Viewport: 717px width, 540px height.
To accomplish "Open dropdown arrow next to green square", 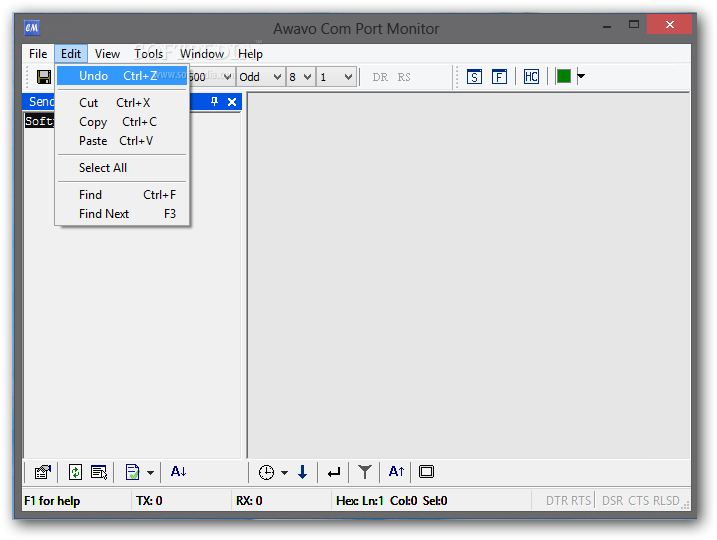I will coord(581,76).
